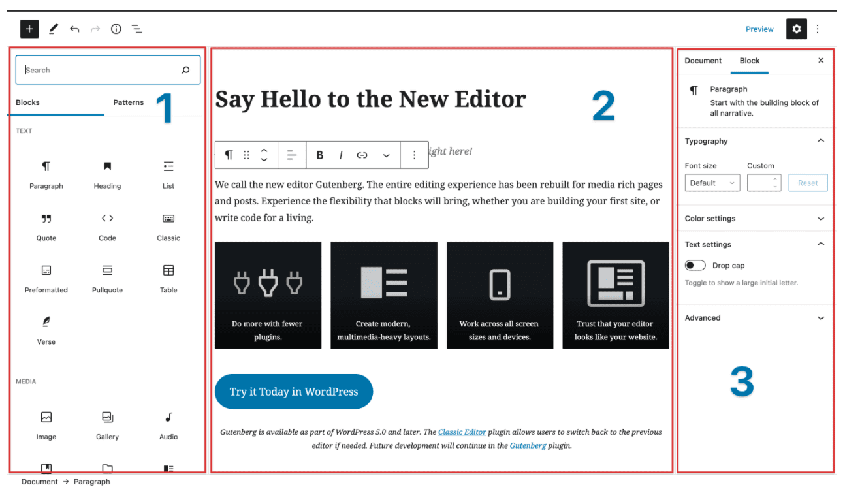
Task: Switch to the Document tab
Action: [x=703, y=61]
